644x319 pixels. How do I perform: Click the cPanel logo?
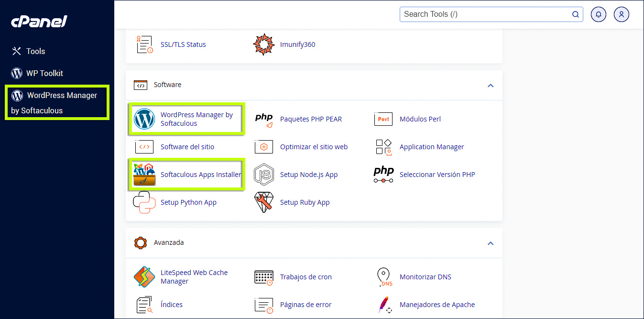[39, 22]
